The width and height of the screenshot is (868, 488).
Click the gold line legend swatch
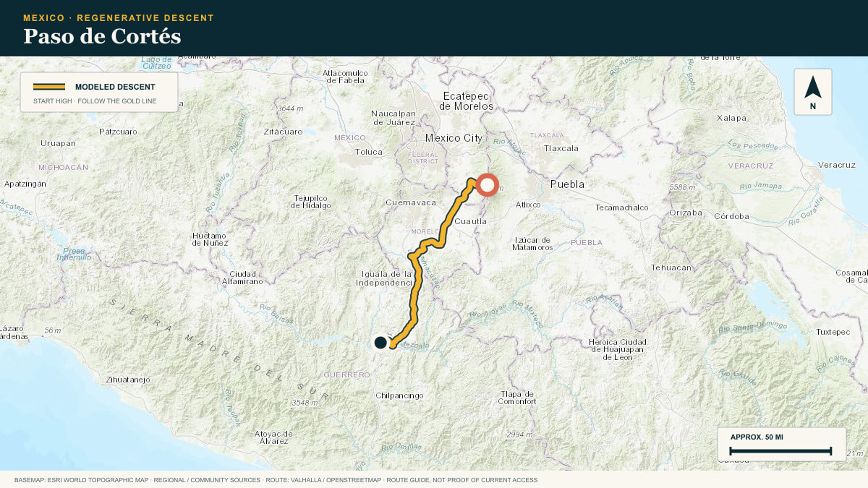point(48,87)
